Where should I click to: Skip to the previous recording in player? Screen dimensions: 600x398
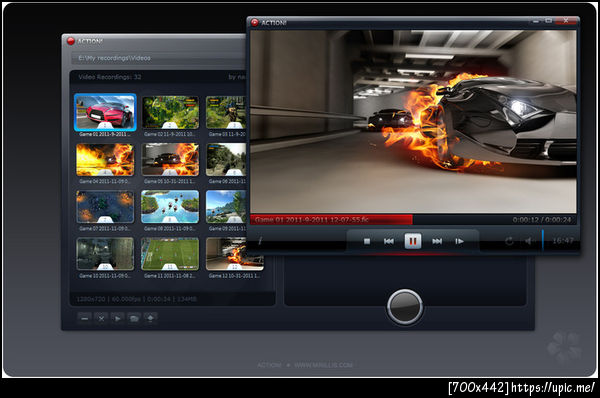coord(389,241)
